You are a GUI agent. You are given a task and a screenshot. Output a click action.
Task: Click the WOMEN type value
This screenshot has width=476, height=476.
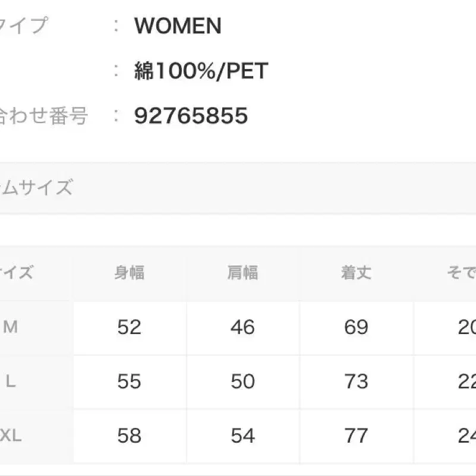tap(178, 26)
